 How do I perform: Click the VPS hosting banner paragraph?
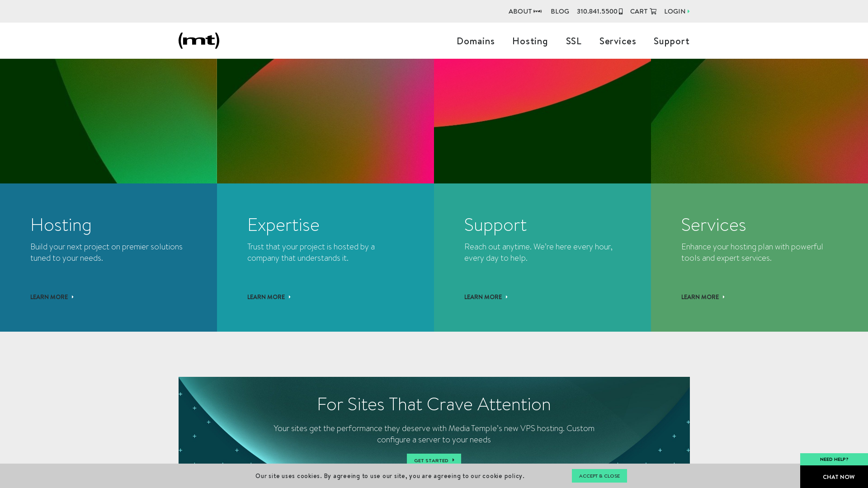coord(434,434)
